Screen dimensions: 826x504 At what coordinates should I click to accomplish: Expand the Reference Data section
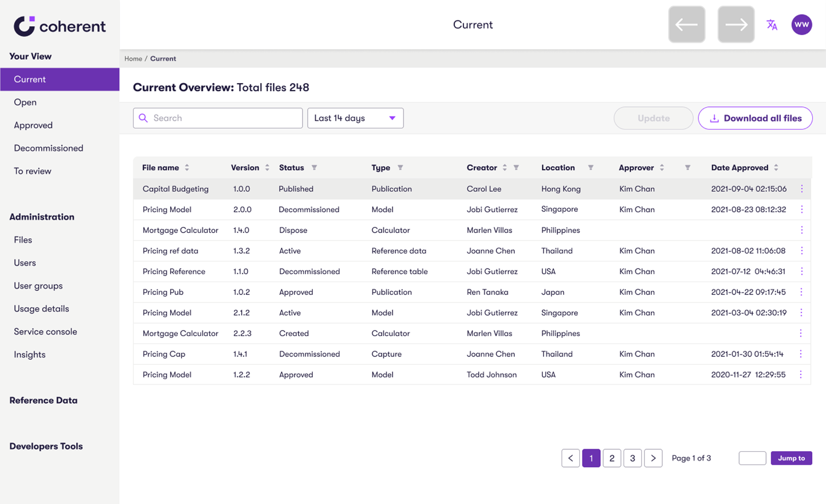[43, 400]
